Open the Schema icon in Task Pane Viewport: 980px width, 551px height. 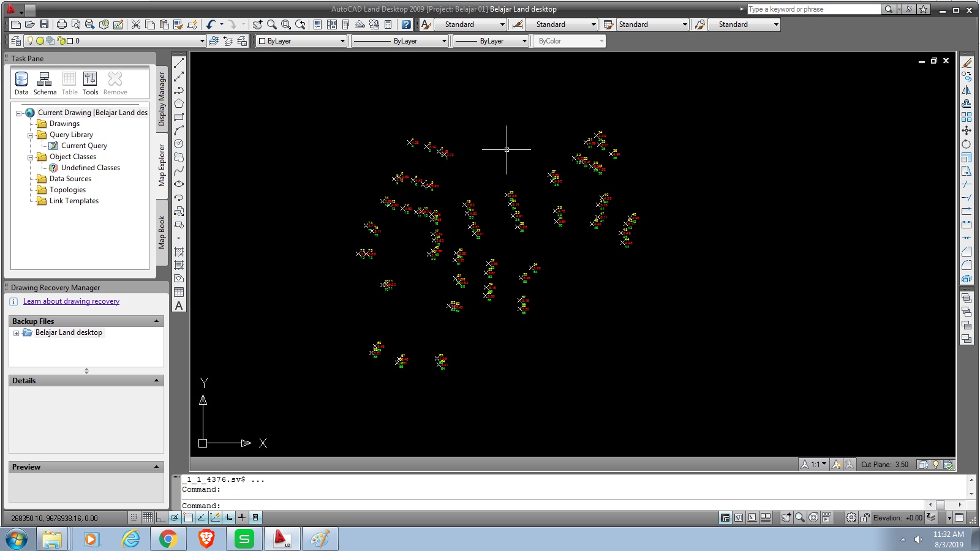click(x=45, y=83)
